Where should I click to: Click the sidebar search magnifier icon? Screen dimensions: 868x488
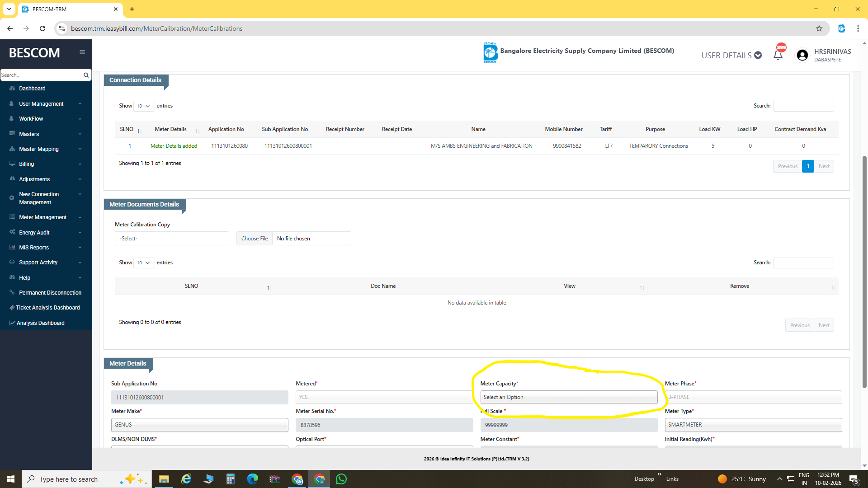86,75
